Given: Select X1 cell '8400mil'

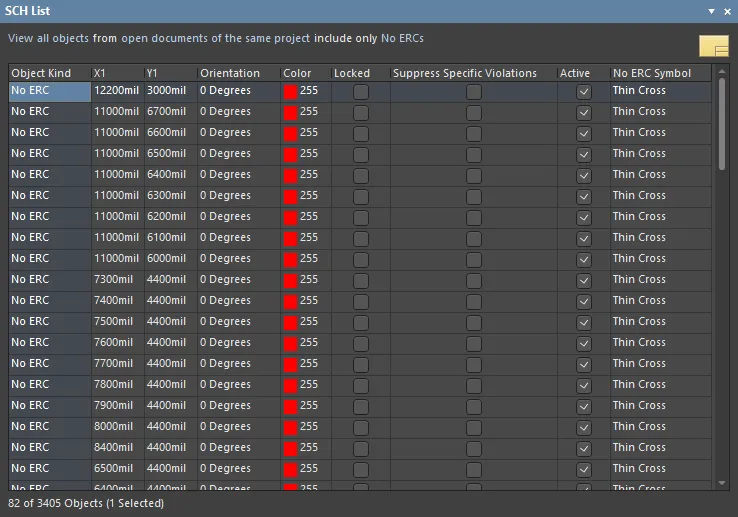Looking at the screenshot, I should (118, 449).
